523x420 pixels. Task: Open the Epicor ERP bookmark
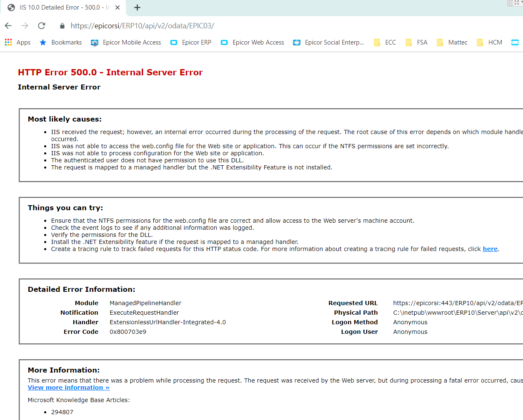click(x=191, y=42)
